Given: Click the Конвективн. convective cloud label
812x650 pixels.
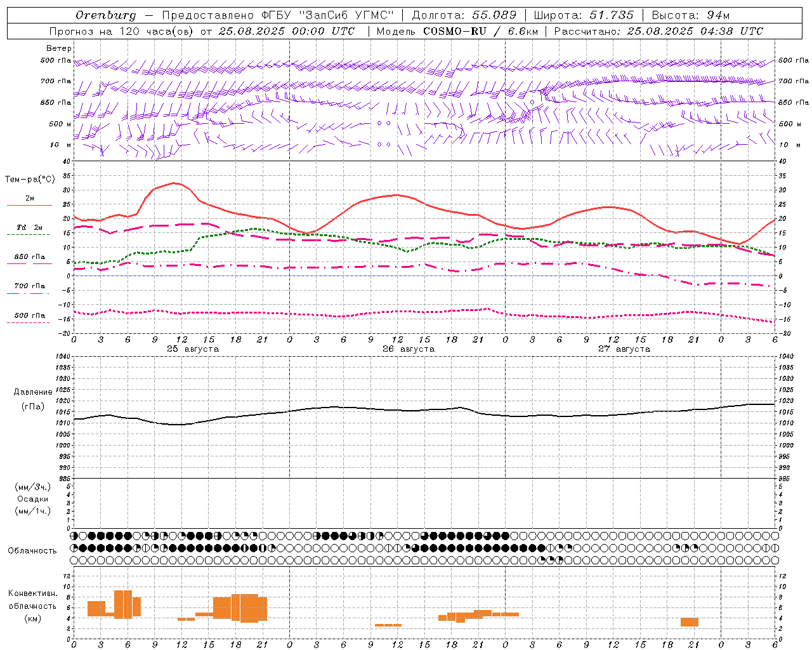Looking at the screenshot, I should point(33,594).
